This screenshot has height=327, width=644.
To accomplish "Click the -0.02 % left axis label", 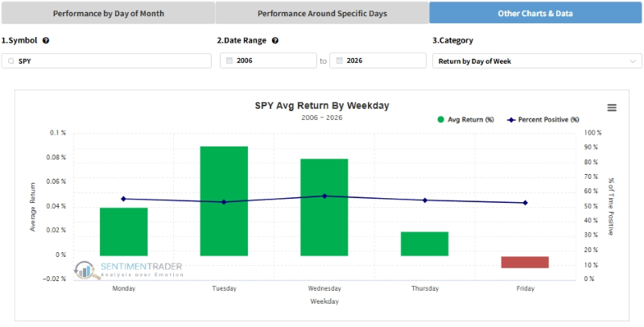I will pyautogui.click(x=54, y=279).
